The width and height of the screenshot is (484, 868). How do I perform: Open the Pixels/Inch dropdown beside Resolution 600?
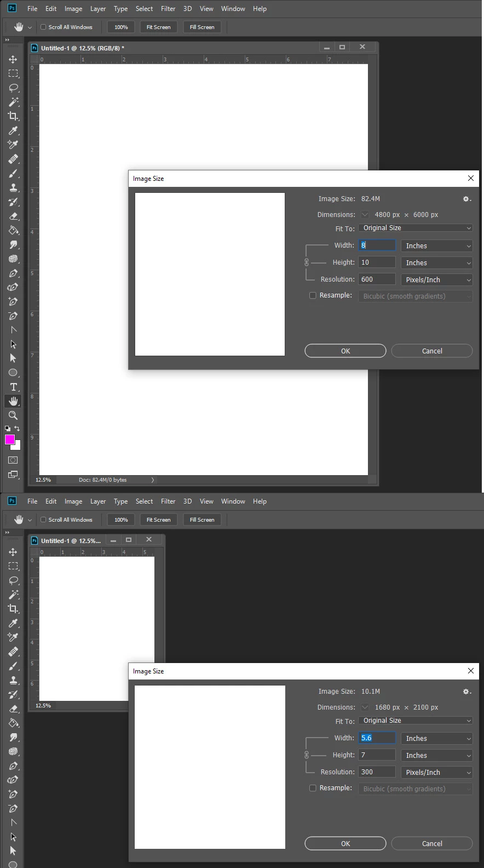pos(437,280)
